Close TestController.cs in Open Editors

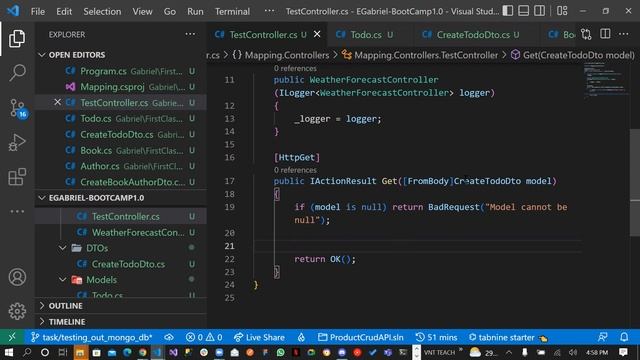click(x=58, y=102)
